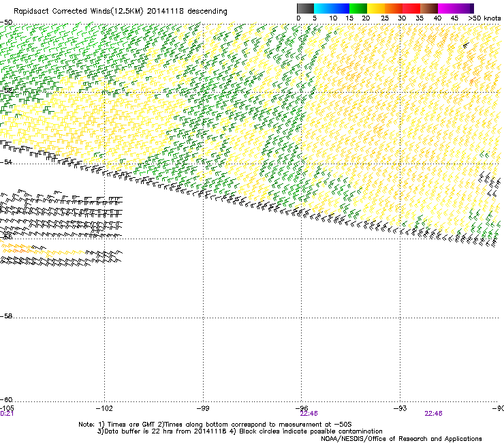Image resolution: width=504 pixels, height=443 pixels.
Task: Click the purple 22:46 time below -96
Action: coord(309,414)
